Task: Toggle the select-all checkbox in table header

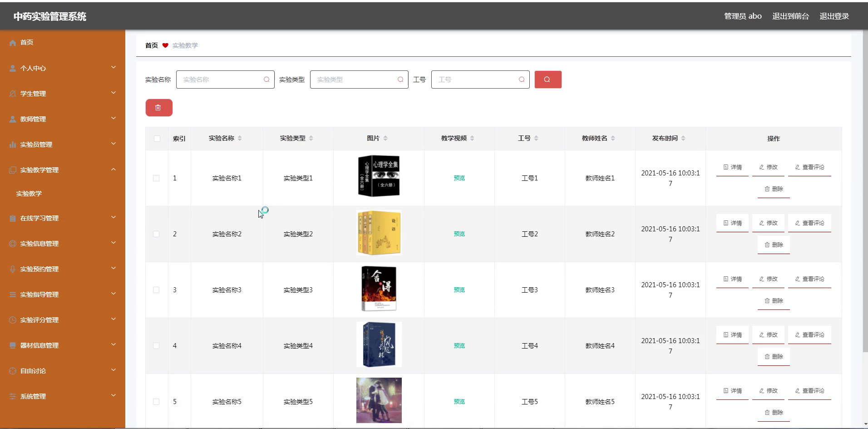Action: click(157, 139)
